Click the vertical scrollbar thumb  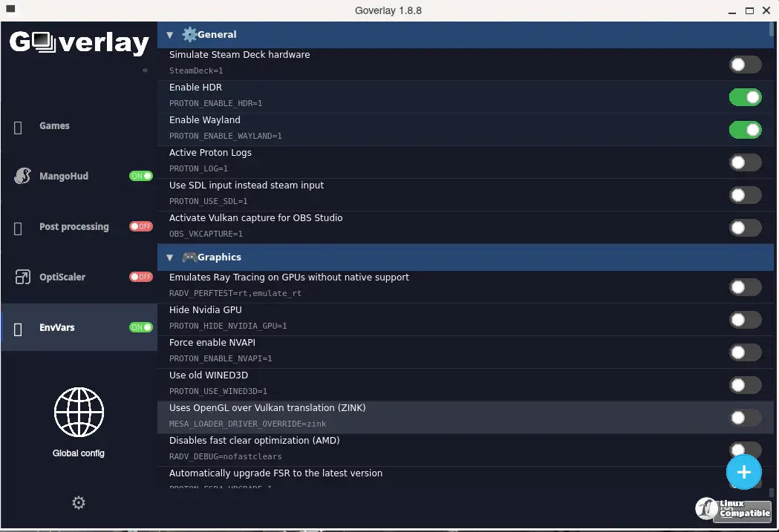pos(771,29)
